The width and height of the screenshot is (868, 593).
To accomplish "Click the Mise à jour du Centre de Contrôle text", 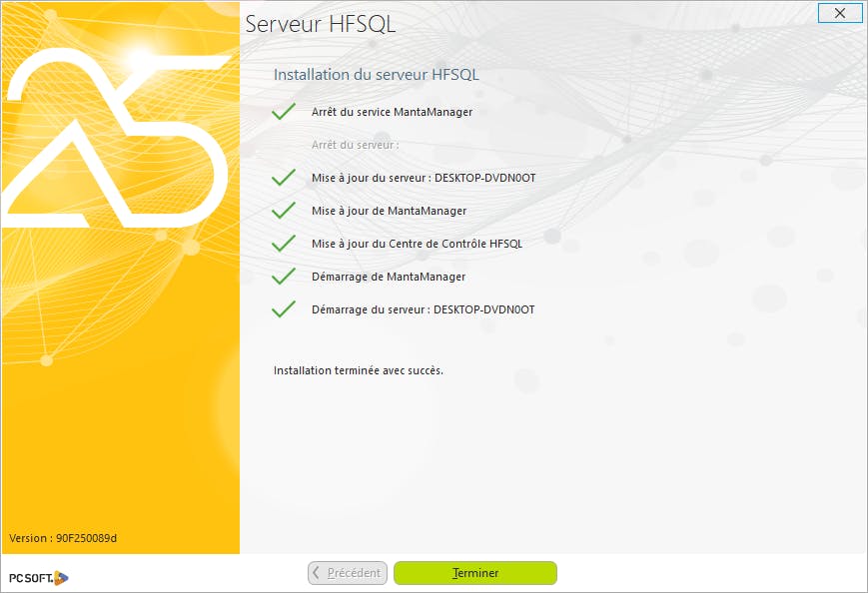I will click(417, 244).
